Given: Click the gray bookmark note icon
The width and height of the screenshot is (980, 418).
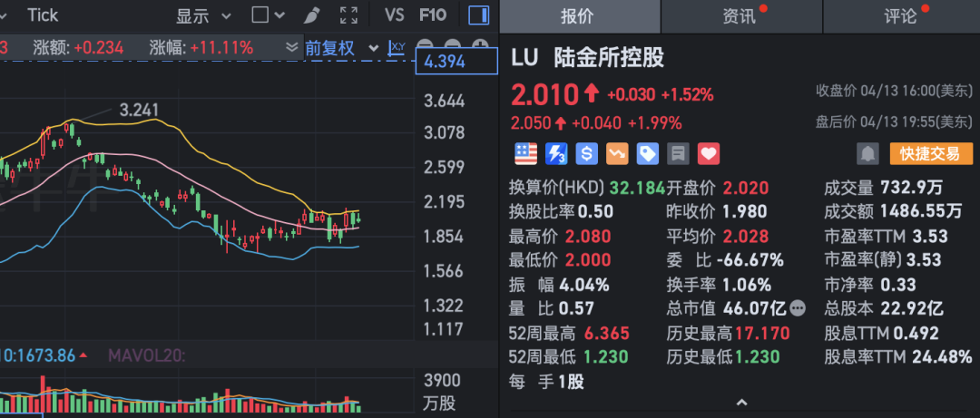Looking at the screenshot, I should tap(678, 154).
